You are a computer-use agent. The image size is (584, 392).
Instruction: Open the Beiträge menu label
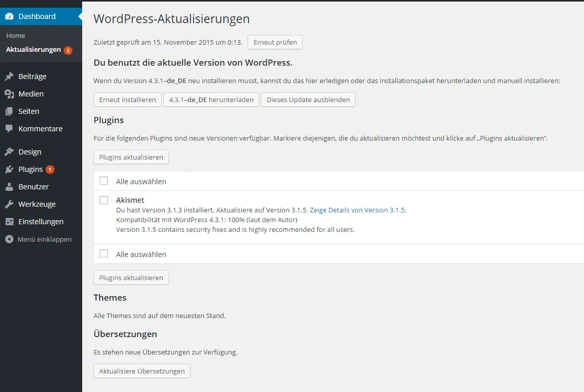32,76
